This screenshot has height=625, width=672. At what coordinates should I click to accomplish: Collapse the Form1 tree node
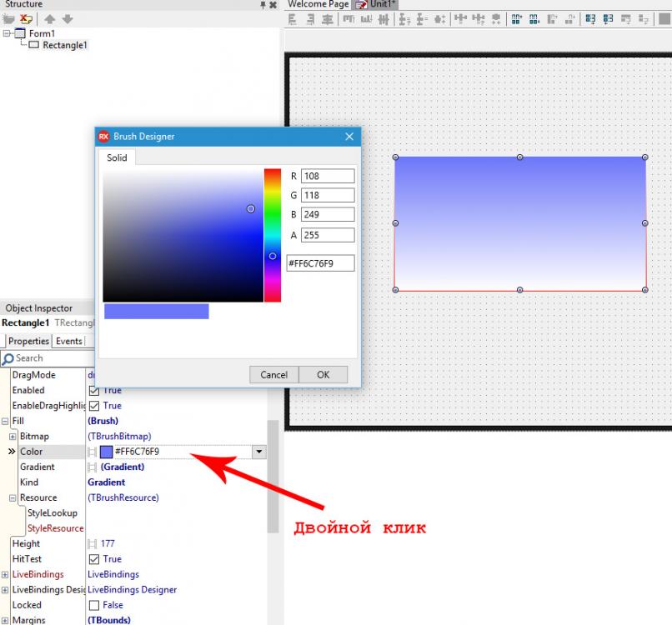click(x=6, y=33)
